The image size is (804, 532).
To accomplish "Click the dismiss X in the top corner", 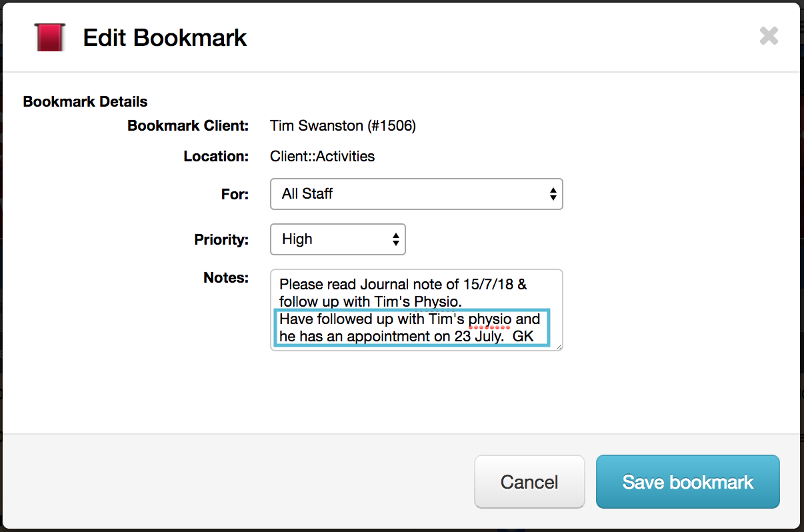I will [x=769, y=36].
